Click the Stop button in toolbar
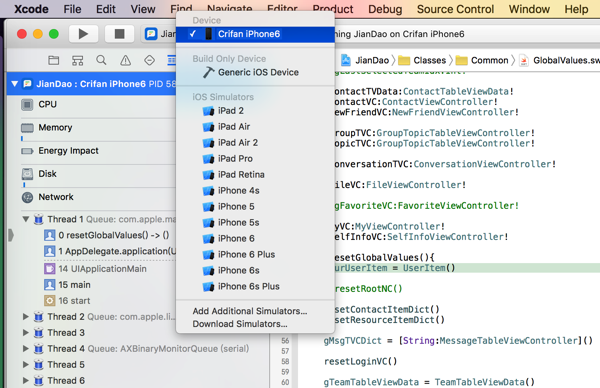600x388 pixels. pyautogui.click(x=119, y=34)
